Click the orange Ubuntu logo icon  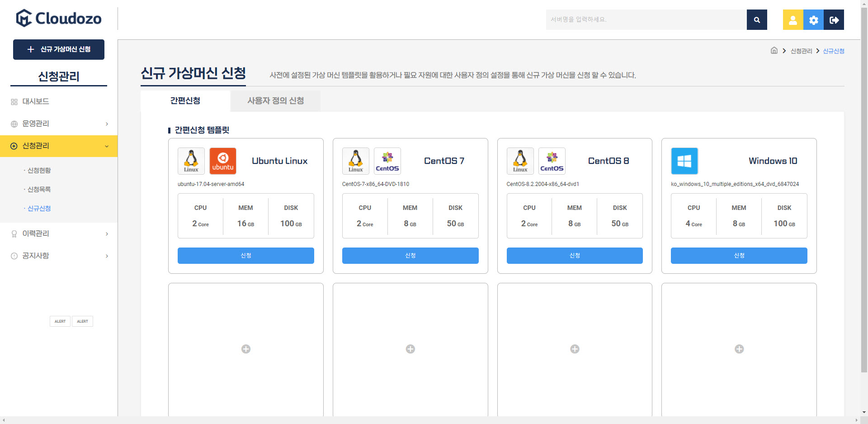223,161
